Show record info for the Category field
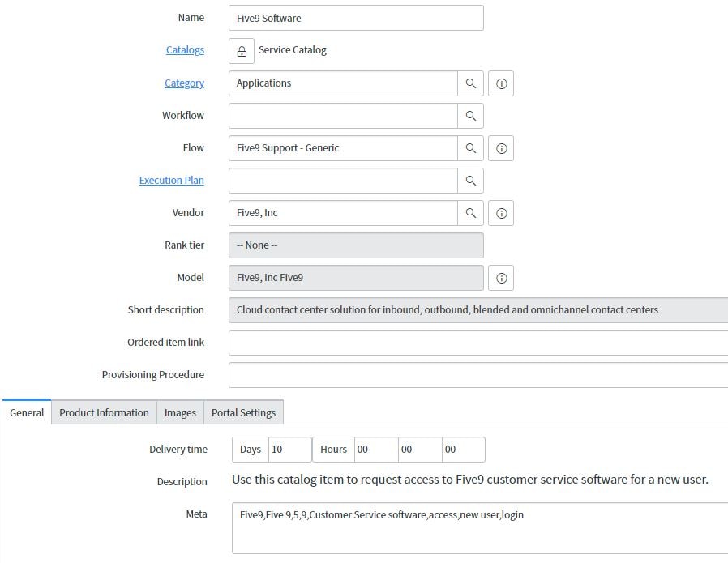Screen dimensions: 728x563 click(500, 83)
